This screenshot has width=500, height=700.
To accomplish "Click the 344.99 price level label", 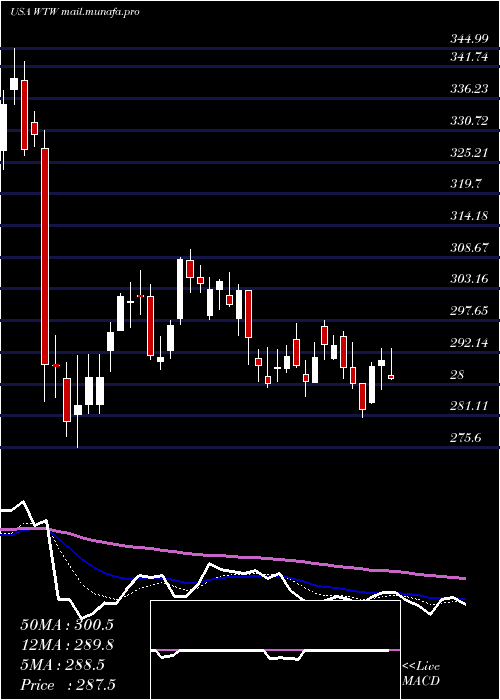I will pos(470,39).
